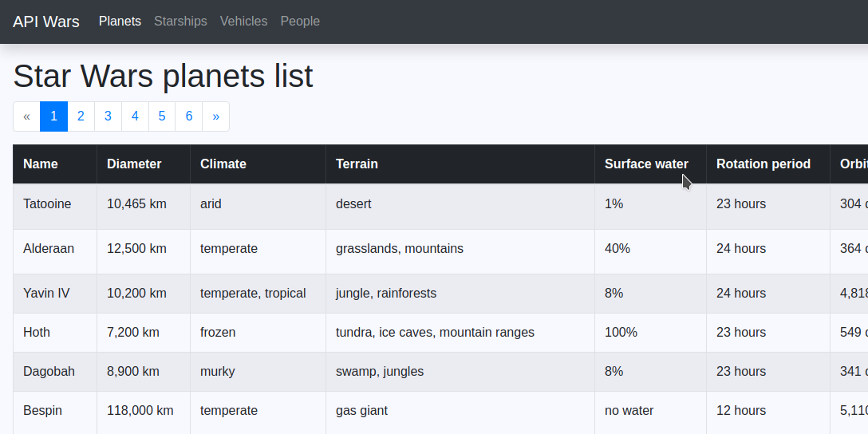Select page 1 in pagination
The height and width of the screenshot is (434, 868).
53,116
